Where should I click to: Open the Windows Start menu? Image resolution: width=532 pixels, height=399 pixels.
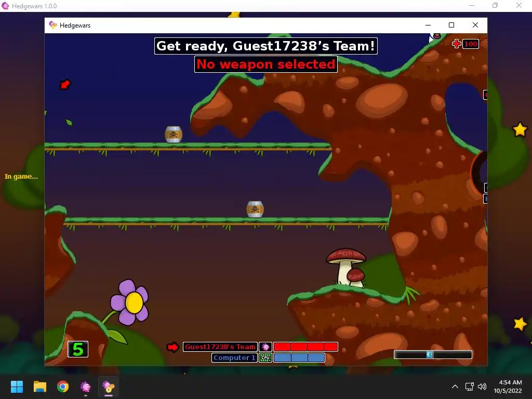[x=17, y=387]
